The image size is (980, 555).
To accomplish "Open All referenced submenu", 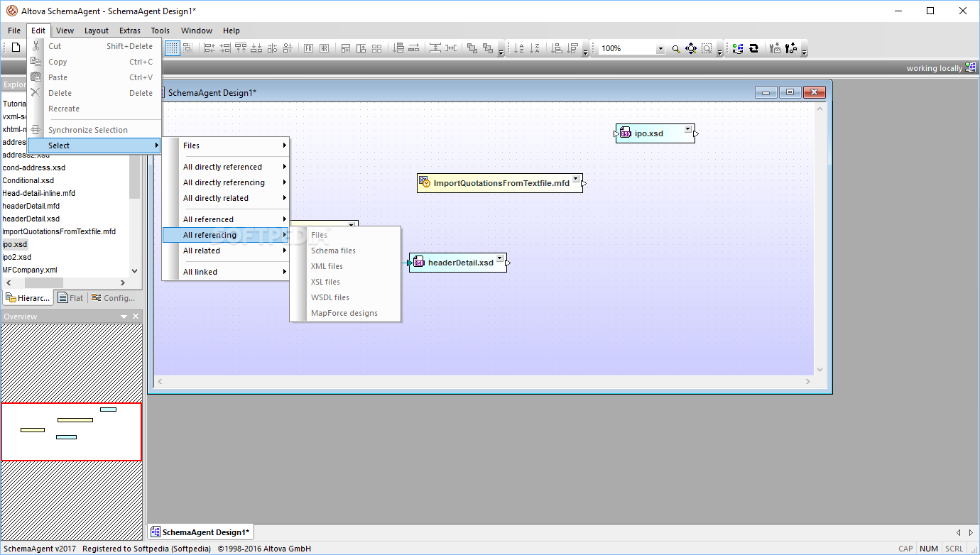I will coord(226,219).
